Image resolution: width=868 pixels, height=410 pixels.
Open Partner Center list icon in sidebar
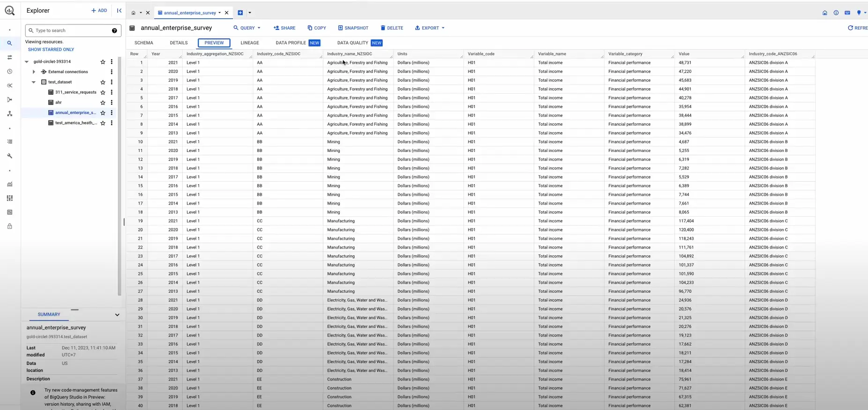[x=9, y=142]
